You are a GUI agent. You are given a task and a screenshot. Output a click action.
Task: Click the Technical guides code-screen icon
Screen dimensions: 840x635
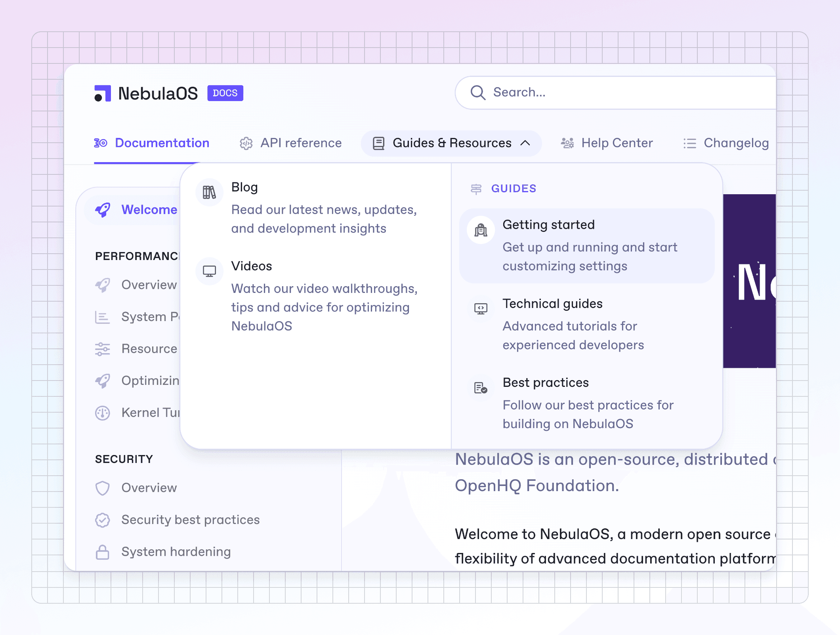(x=481, y=309)
